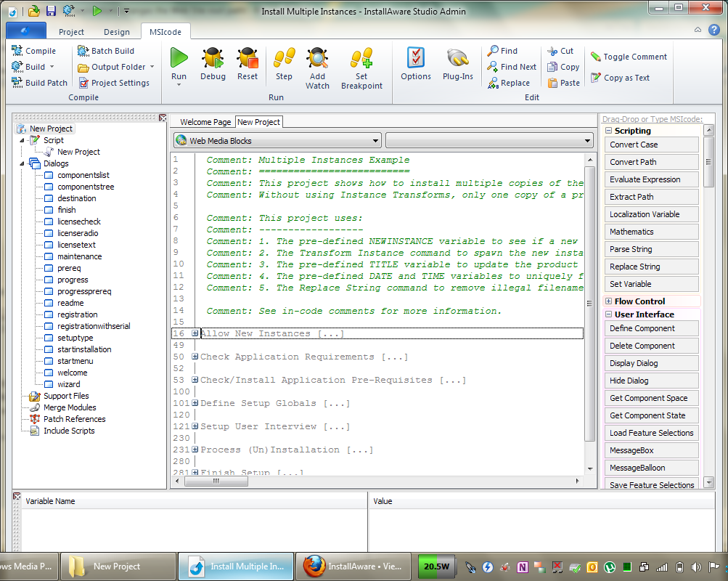Click the Step footprints icon
The image size is (728, 581).
click(284, 58)
